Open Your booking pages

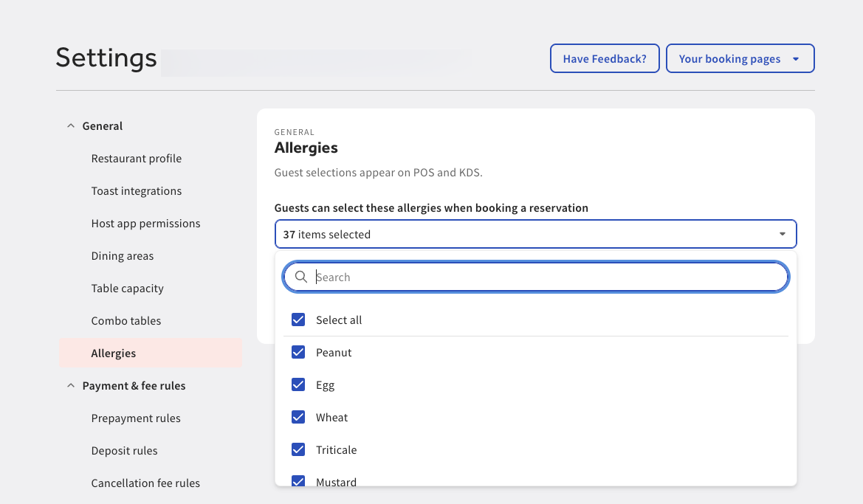click(x=730, y=58)
